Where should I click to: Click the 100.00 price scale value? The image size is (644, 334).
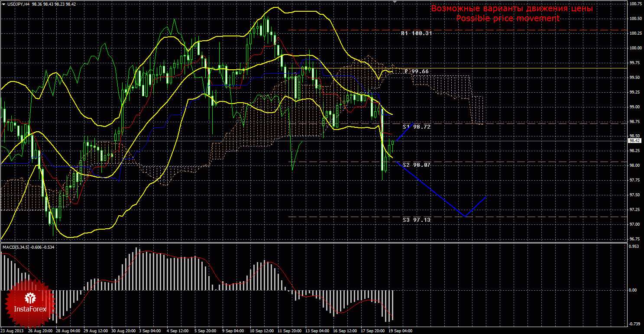(635, 48)
